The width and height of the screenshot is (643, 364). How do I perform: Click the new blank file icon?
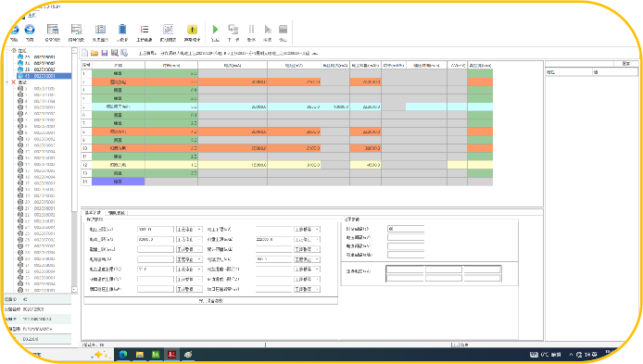[84, 53]
